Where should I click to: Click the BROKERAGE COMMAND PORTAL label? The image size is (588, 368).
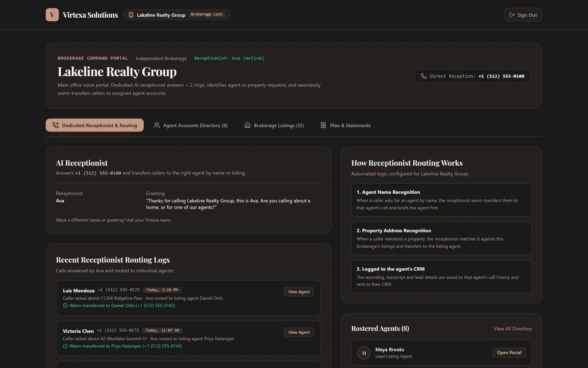[93, 58]
